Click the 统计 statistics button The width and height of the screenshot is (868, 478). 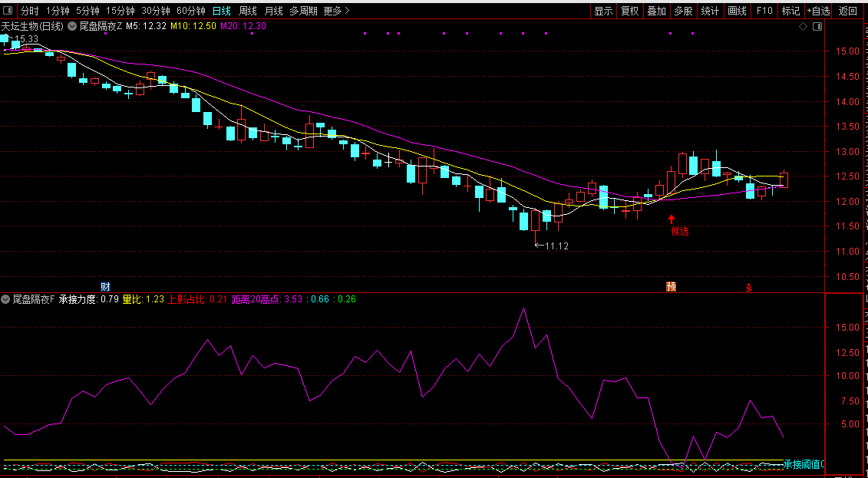click(710, 11)
